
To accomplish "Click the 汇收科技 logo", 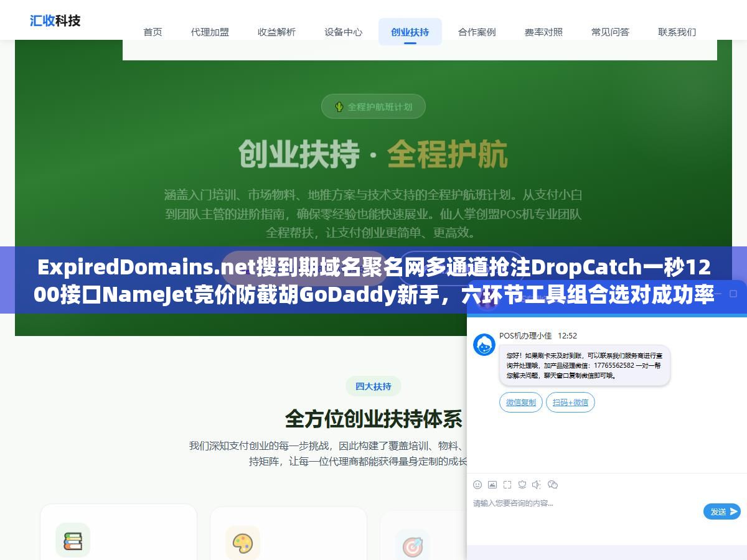I will point(55,21).
